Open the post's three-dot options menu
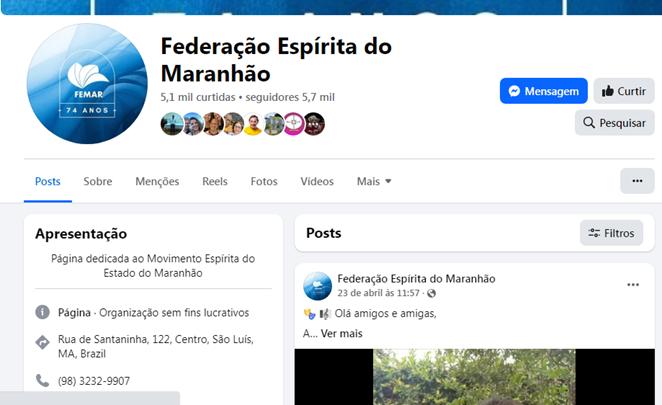This screenshot has width=662, height=405. pyautogui.click(x=633, y=285)
